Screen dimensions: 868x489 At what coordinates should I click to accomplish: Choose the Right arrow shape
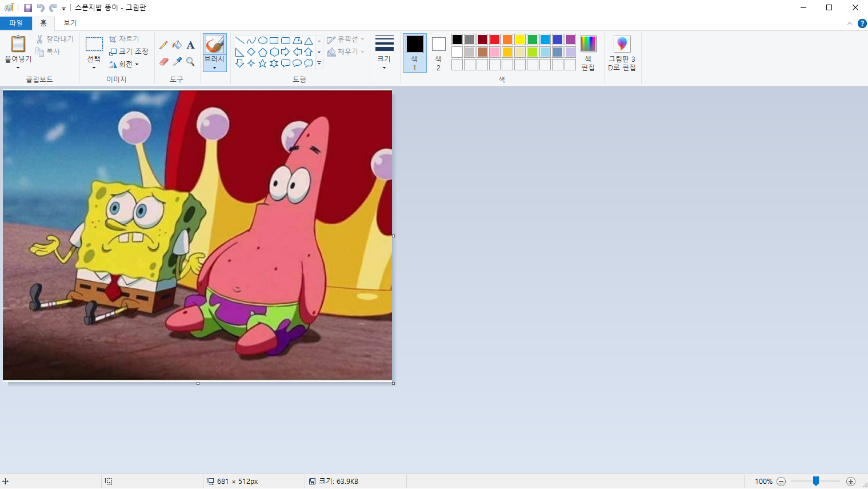click(286, 52)
